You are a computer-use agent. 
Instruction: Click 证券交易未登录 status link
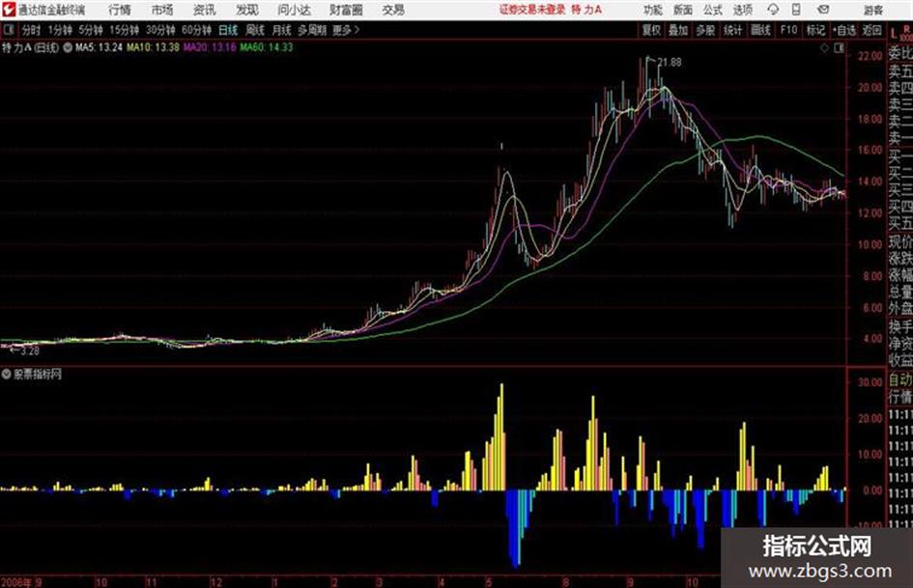click(x=532, y=10)
